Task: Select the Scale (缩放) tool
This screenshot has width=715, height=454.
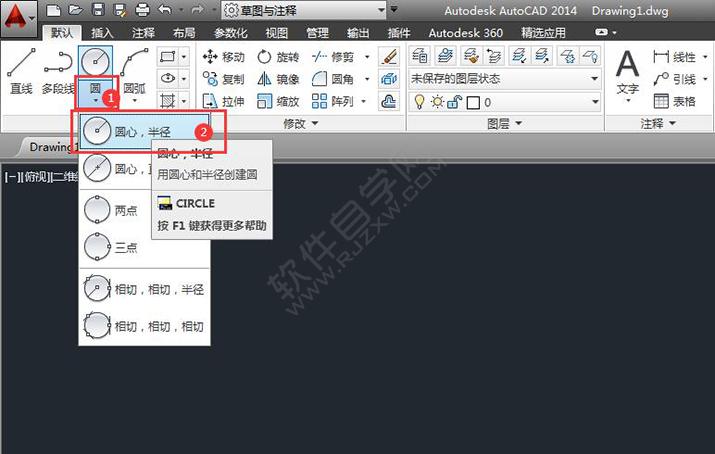Action: click(x=278, y=101)
